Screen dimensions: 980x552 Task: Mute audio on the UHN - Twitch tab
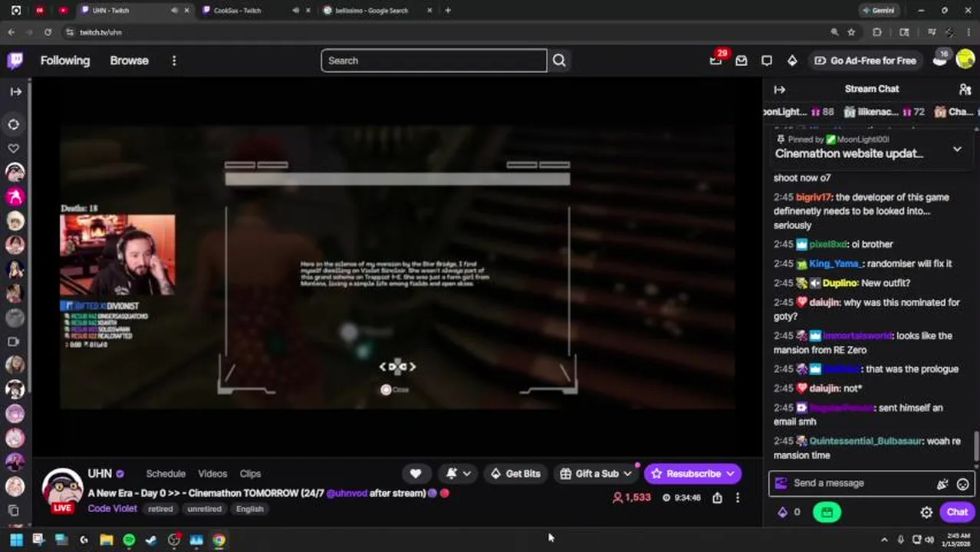click(x=174, y=11)
